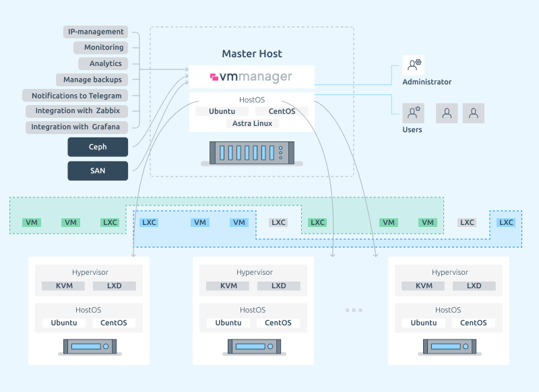Click the leftmost green VM tag

coord(32,223)
